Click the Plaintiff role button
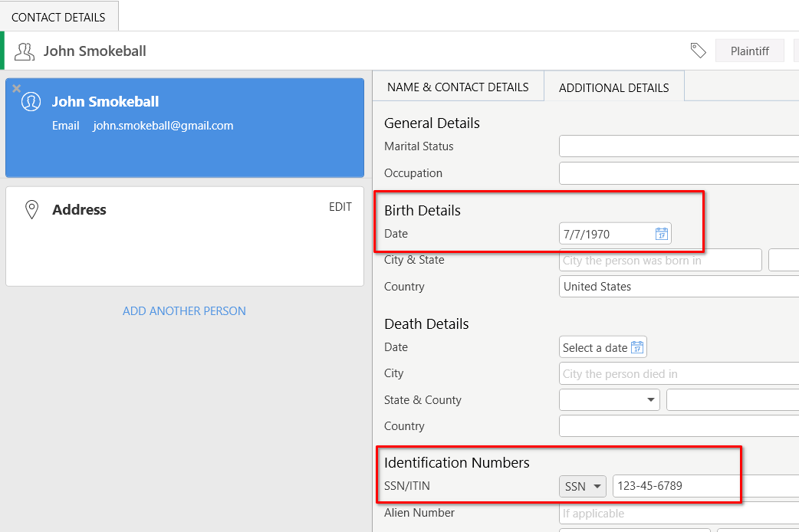This screenshot has width=799, height=532. tap(749, 51)
